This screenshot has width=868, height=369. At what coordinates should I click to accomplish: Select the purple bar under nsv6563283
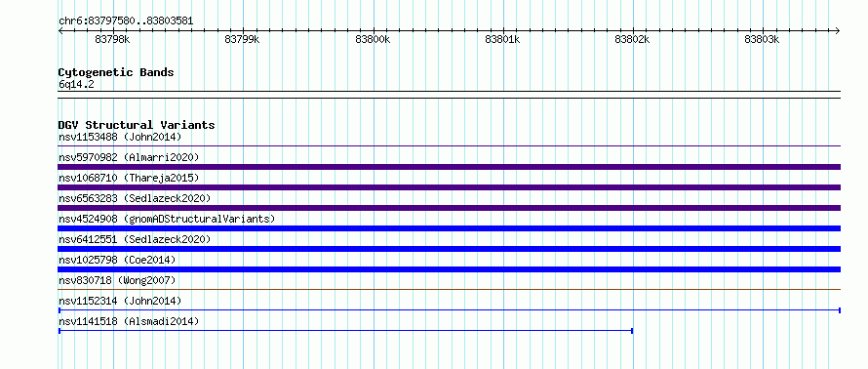pos(450,208)
